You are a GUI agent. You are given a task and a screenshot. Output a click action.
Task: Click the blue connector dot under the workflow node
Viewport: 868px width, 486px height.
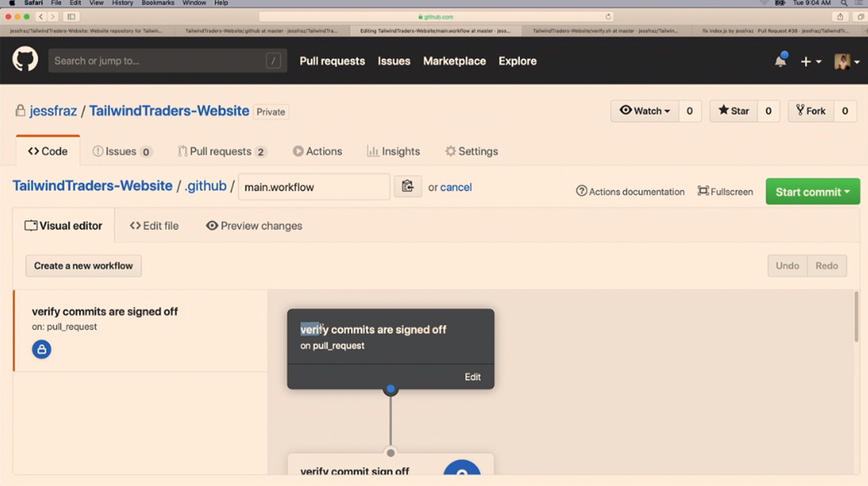(391, 389)
